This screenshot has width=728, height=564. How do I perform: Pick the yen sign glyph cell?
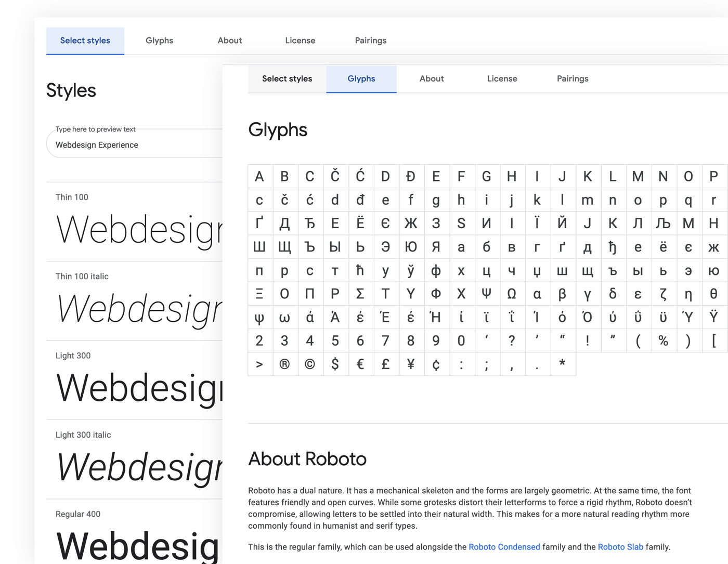pos(411,364)
